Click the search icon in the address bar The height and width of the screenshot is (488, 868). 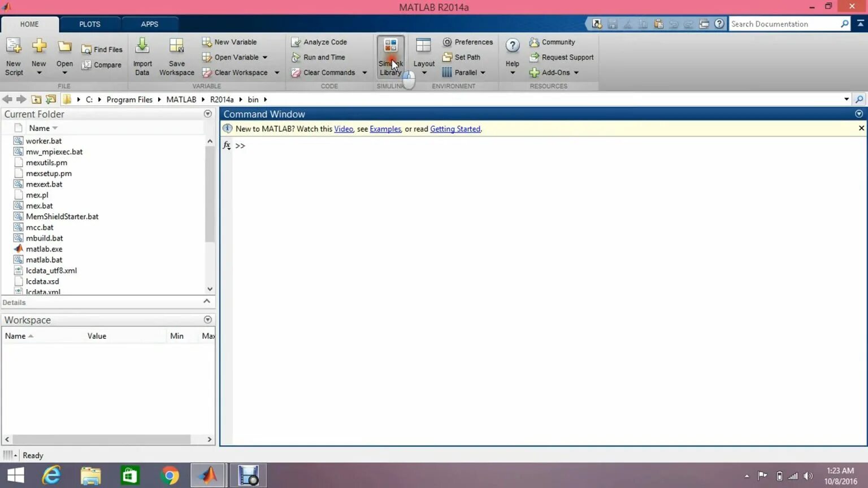tap(860, 99)
